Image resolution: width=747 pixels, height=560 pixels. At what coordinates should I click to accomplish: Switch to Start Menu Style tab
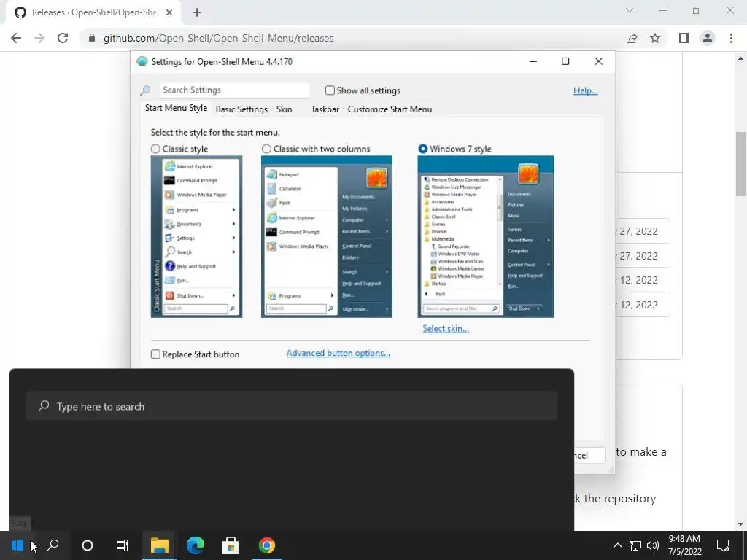(x=176, y=108)
